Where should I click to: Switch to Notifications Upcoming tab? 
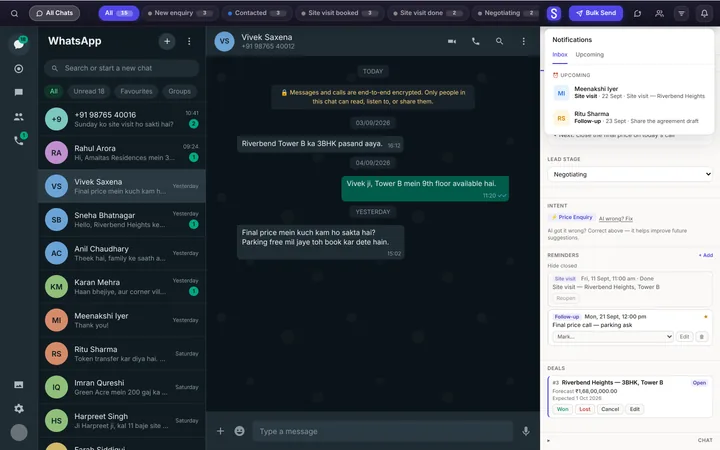590,55
